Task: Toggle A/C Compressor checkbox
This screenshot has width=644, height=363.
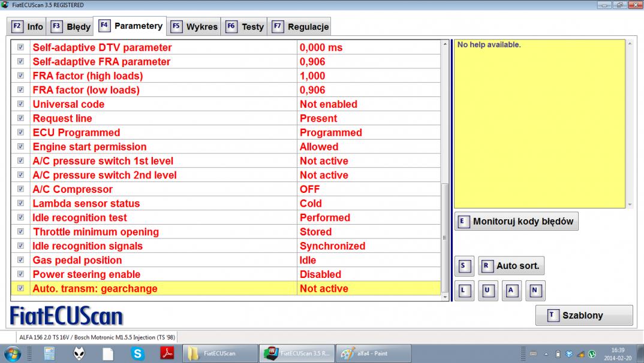Action: tap(20, 189)
